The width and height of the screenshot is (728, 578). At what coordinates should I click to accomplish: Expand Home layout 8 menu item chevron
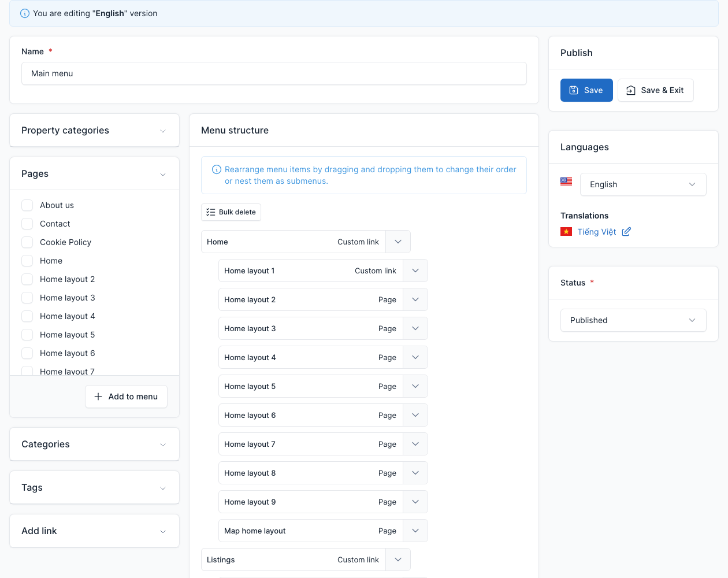click(x=415, y=473)
